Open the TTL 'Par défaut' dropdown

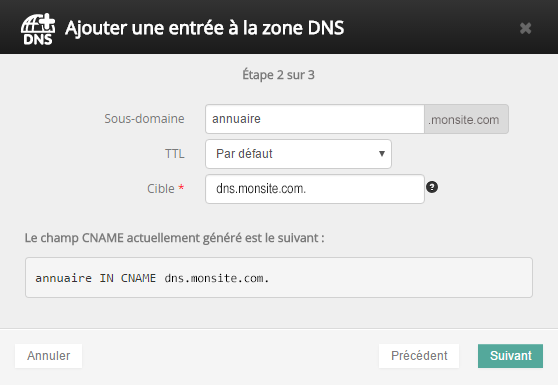tap(298, 154)
